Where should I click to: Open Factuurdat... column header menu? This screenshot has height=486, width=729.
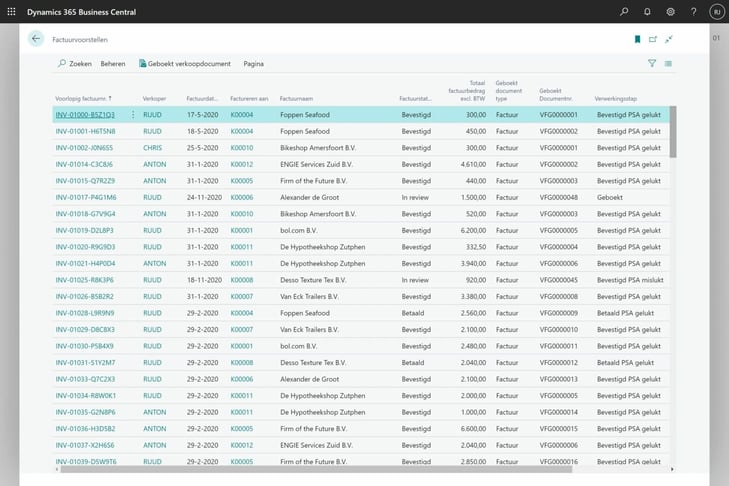[x=202, y=99]
